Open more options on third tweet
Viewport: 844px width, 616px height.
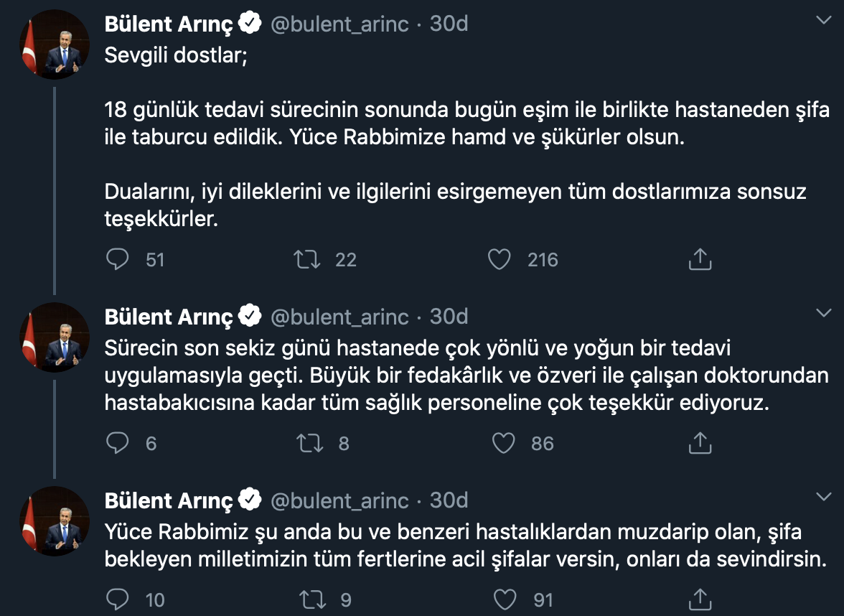coord(822,497)
